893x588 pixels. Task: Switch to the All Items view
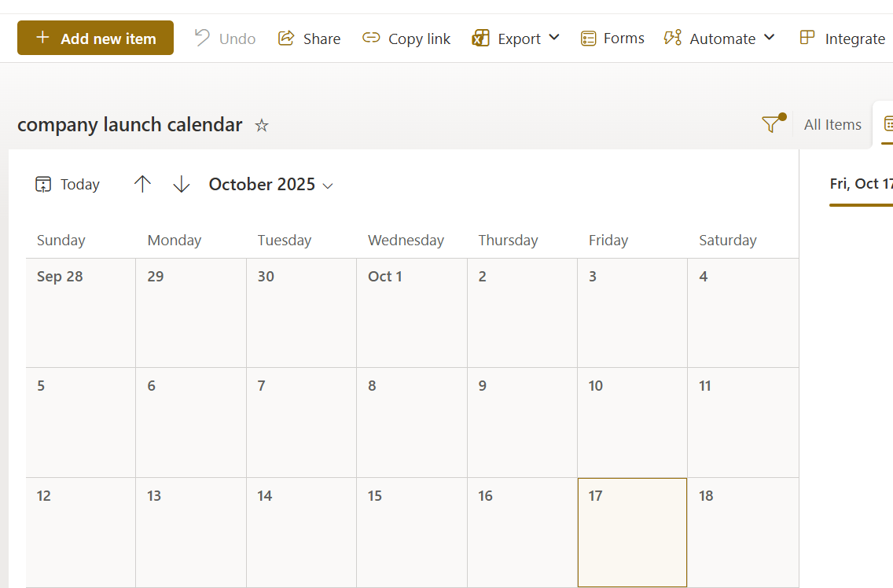832,123
